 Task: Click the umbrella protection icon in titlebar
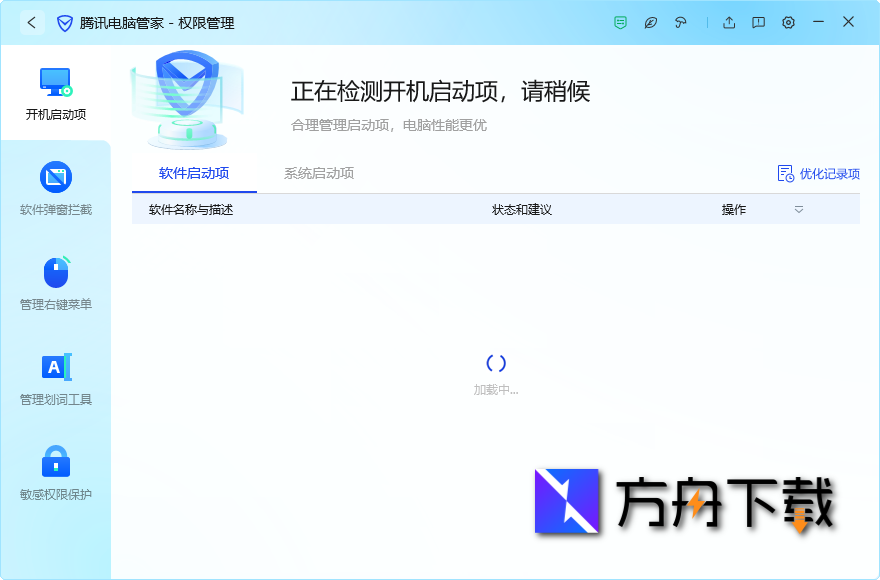pyautogui.click(x=681, y=22)
